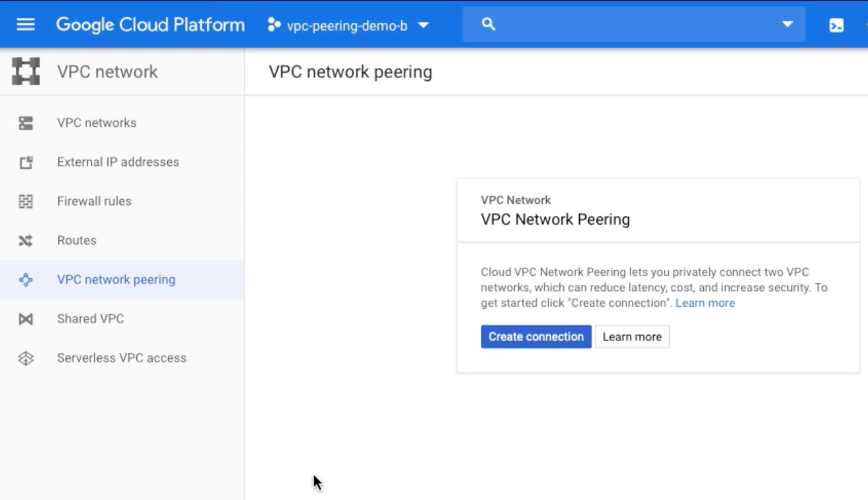
Task: Expand the search bar dropdown arrow
Action: 787,25
